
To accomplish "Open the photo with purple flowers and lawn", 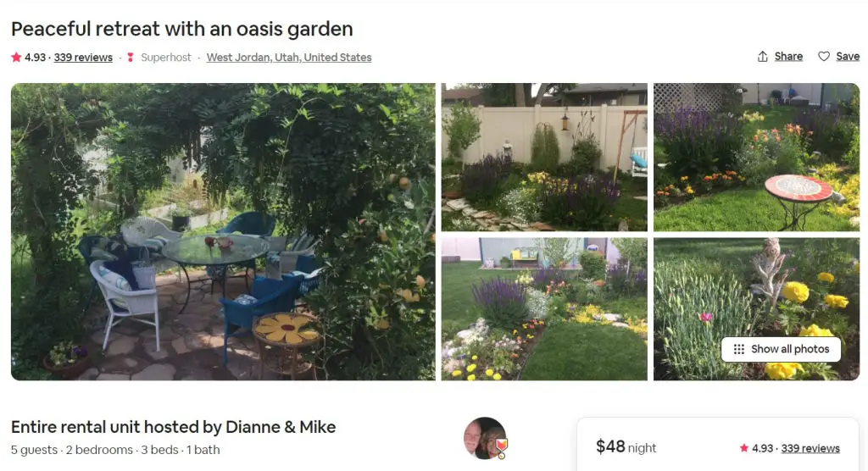I will click(x=544, y=309).
